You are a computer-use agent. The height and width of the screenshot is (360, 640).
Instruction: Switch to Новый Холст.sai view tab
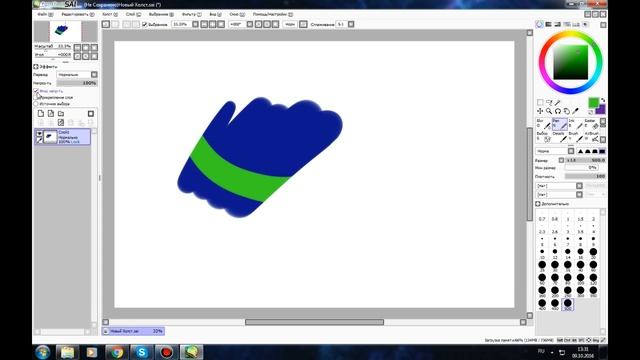pos(133,331)
